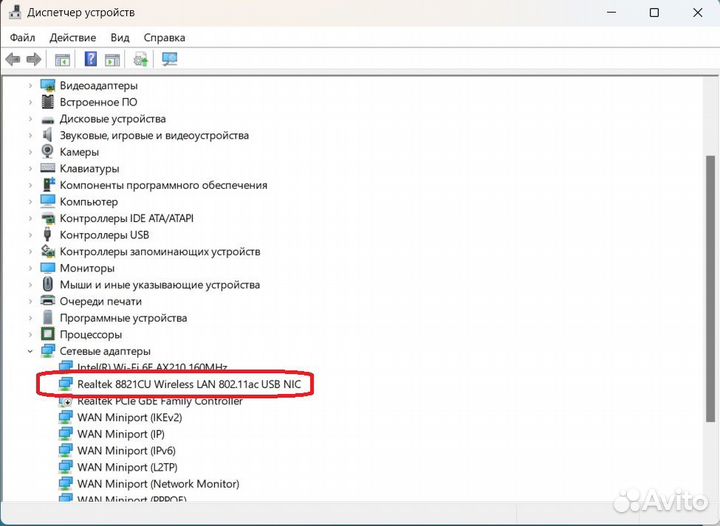Minimize the Диспетчер устройств window
720x526 pixels.
pyautogui.click(x=611, y=12)
